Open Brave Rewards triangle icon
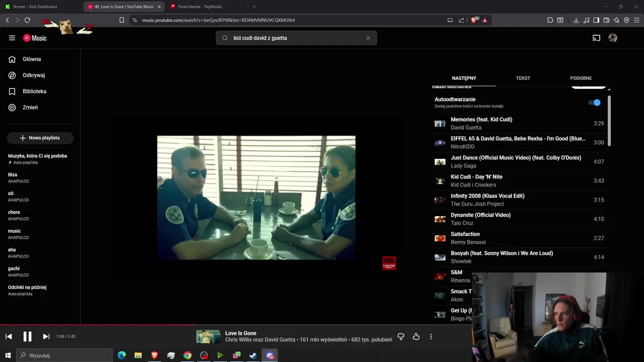 pos(485,20)
